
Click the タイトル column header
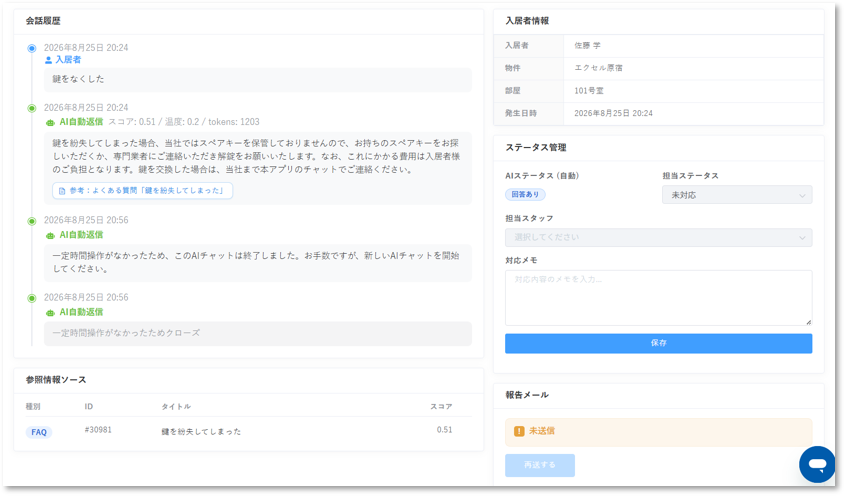176,407
